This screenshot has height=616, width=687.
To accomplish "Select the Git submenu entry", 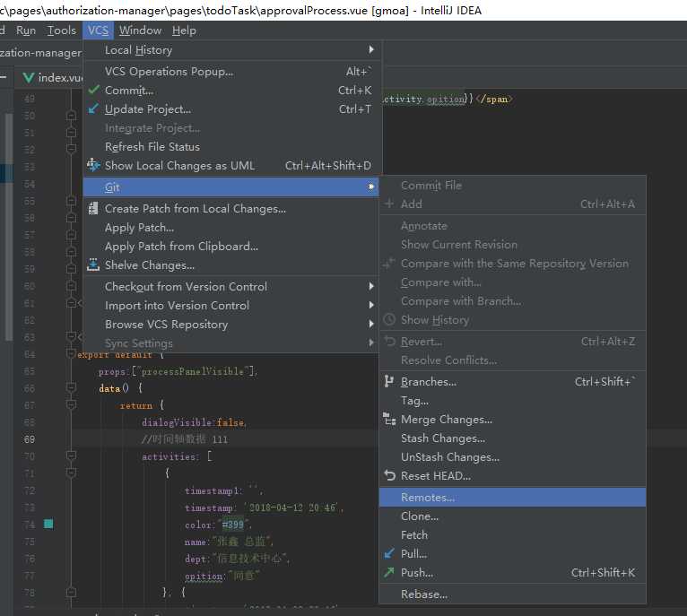I will click(x=230, y=187).
